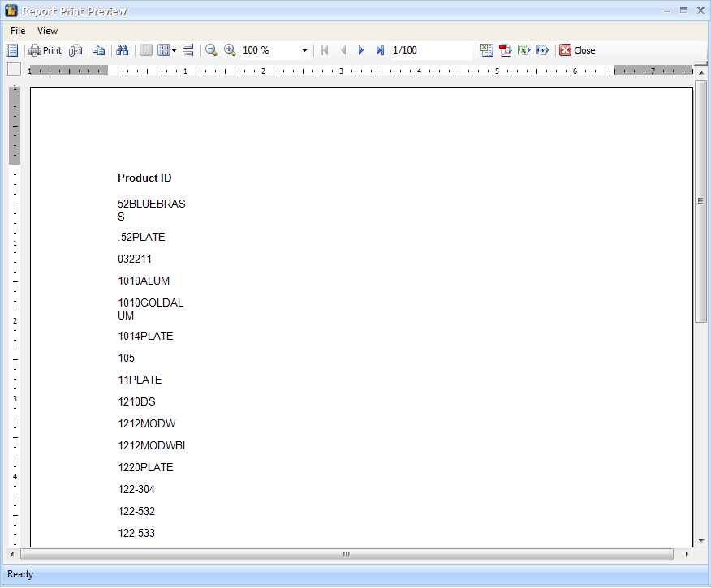711x588 pixels.
Task: Export report to Word icon
Action: (542, 50)
